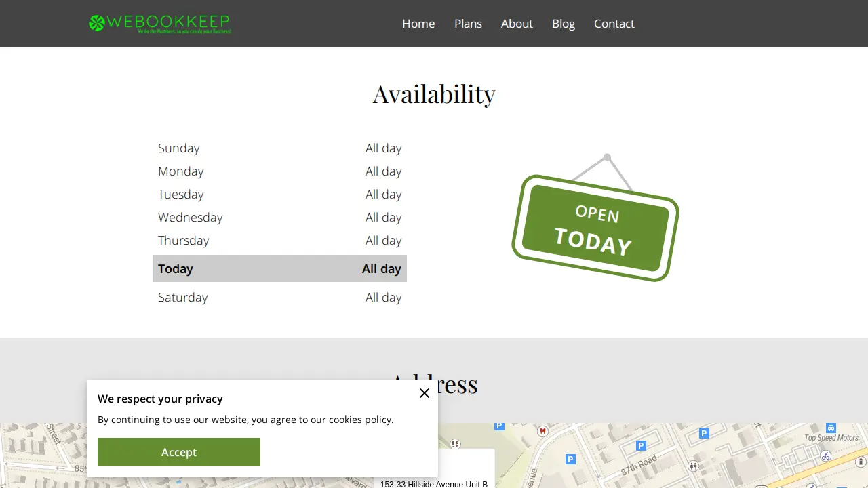Navigate to the Contact page

coord(614,24)
